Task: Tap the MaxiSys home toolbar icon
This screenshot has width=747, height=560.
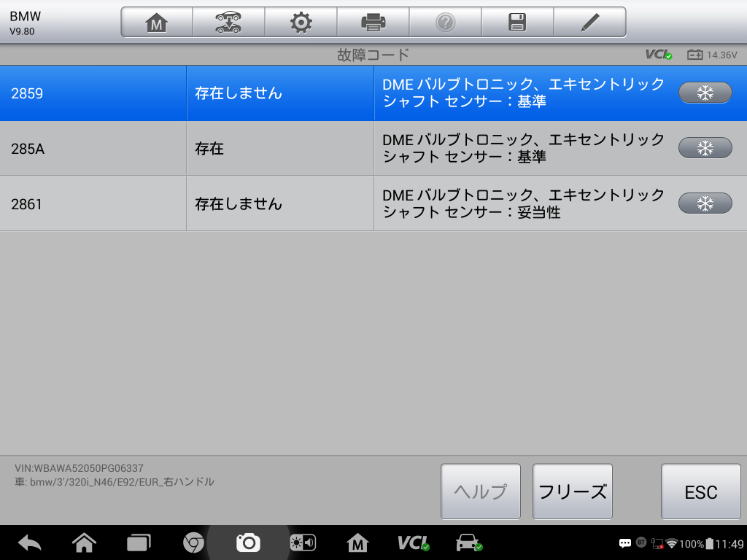Action: (x=156, y=23)
